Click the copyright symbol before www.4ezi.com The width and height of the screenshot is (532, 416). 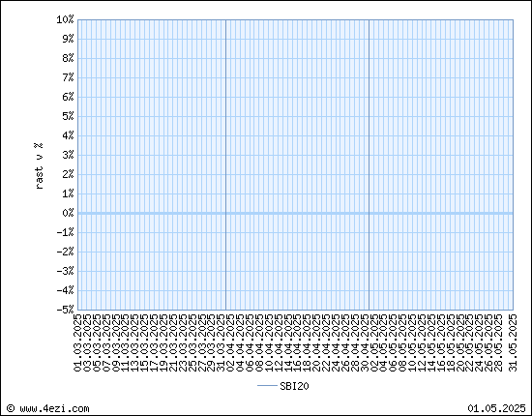[11, 408]
